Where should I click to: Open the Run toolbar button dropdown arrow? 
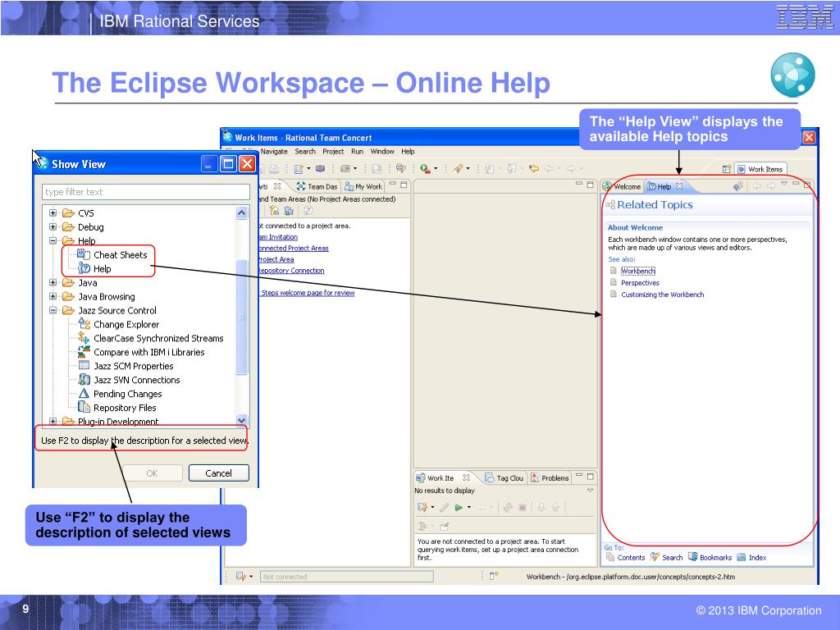(x=436, y=169)
